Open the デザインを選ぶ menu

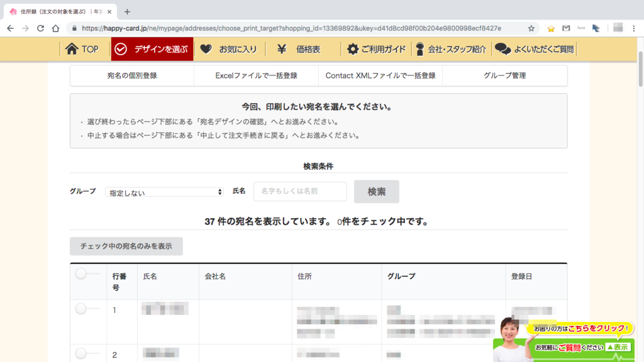[x=152, y=49]
